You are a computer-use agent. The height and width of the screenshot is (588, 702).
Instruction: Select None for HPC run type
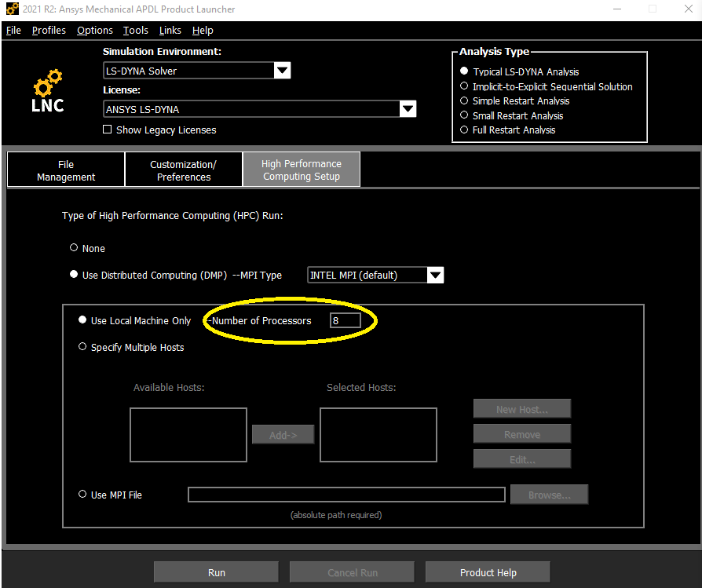74,247
